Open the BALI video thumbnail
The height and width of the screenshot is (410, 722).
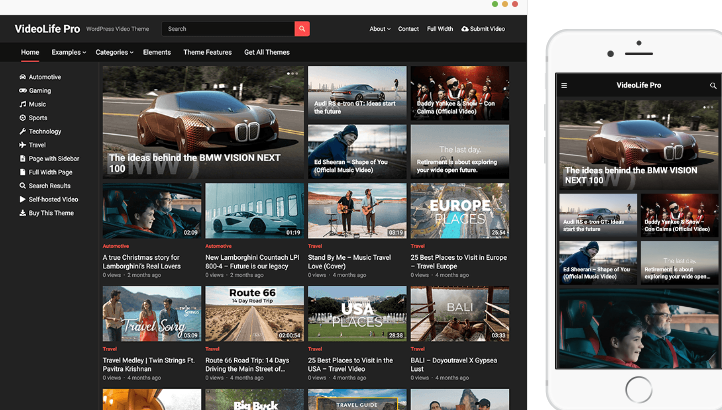460,314
